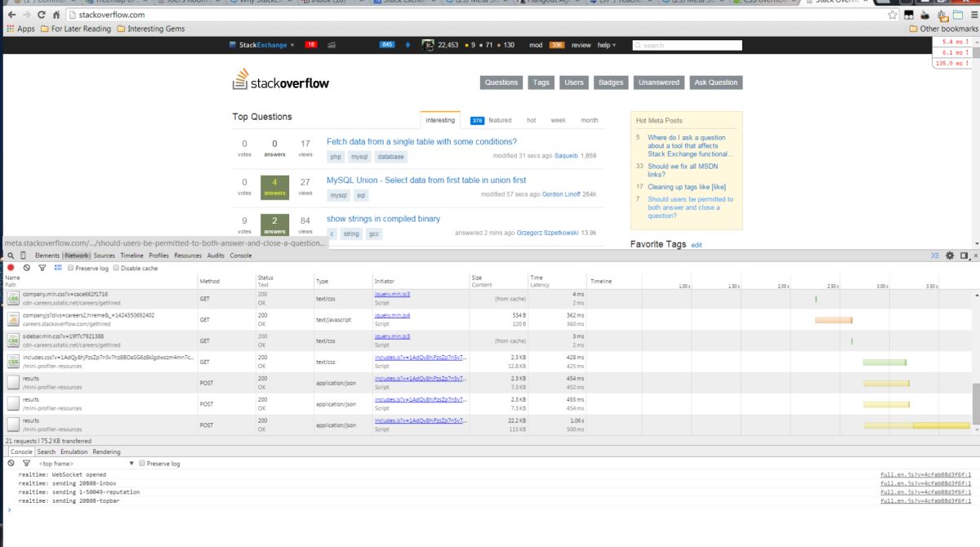Select the hot questions tab
The width and height of the screenshot is (980, 547).
point(531,120)
